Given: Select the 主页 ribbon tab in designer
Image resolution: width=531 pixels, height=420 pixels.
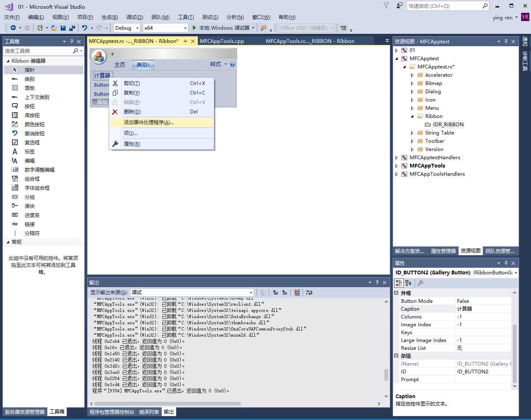Looking at the screenshot, I should pos(120,65).
